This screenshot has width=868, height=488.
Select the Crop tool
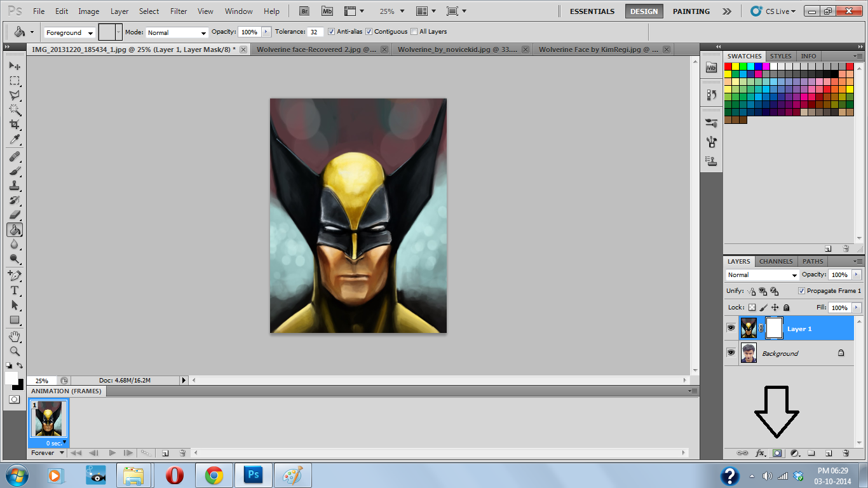[14, 125]
